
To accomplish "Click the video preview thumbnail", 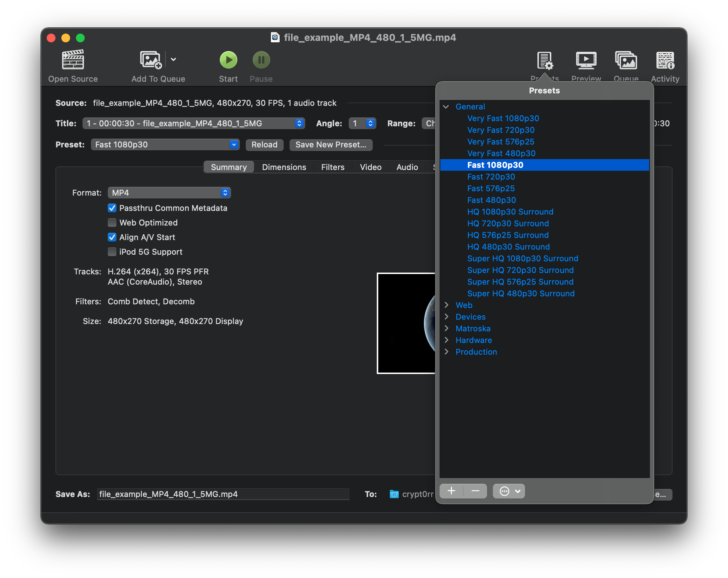I will 406,323.
